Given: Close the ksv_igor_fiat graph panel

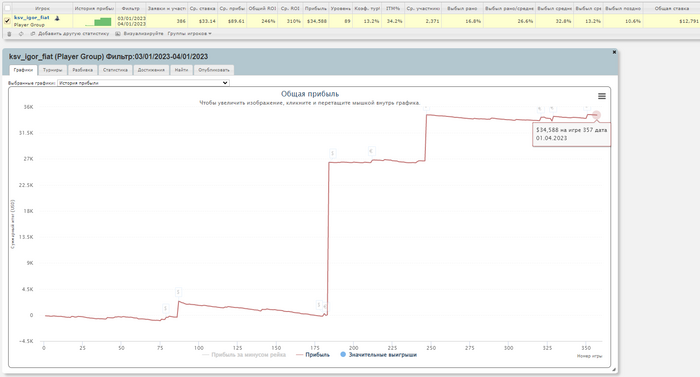Looking at the screenshot, I should point(614,52).
